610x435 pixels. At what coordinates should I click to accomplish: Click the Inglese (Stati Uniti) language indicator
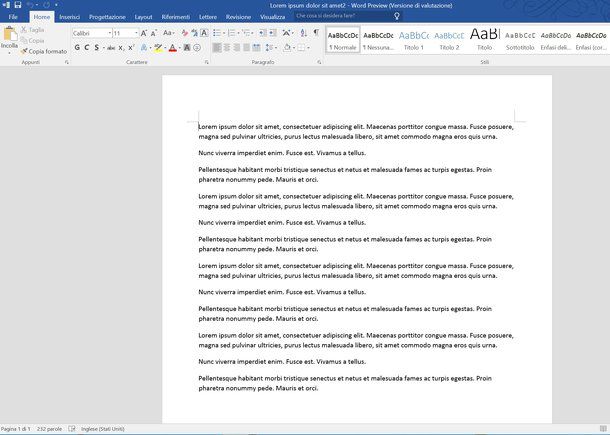[103, 429]
